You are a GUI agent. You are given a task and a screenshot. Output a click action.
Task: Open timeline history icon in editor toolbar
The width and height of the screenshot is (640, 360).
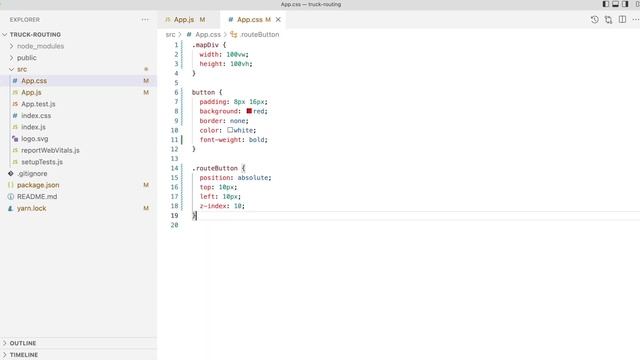(x=594, y=20)
